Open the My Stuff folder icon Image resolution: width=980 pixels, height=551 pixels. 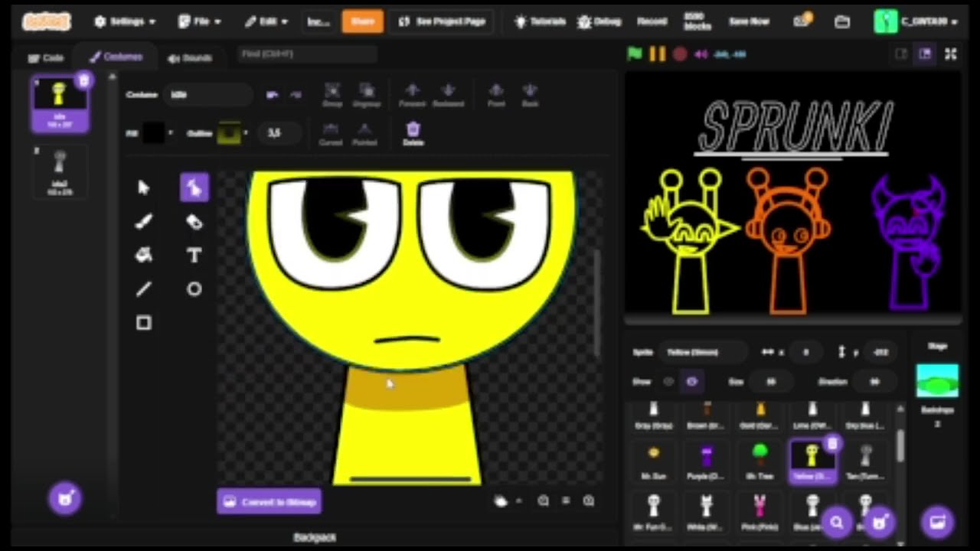(842, 21)
